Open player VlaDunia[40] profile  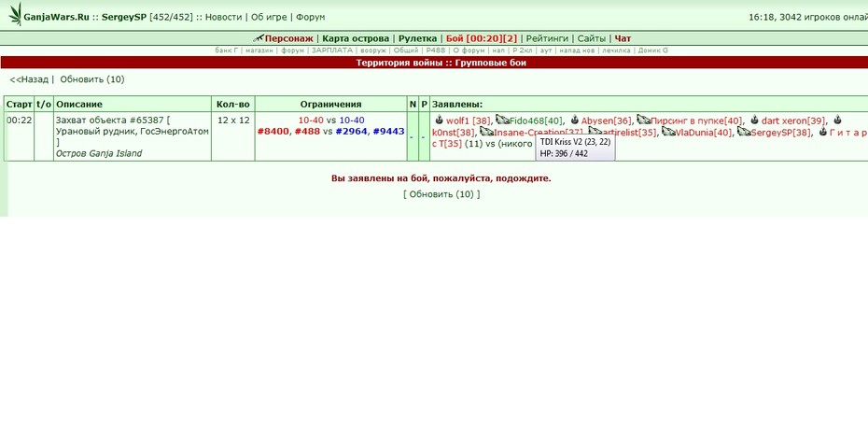pyautogui.click(x=704, y=133)
